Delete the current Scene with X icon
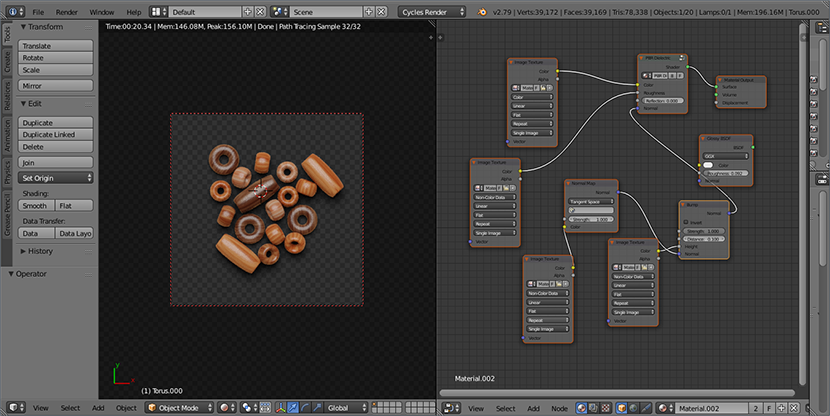The height and width of the screenshot is (416, 830). point(382,11)
